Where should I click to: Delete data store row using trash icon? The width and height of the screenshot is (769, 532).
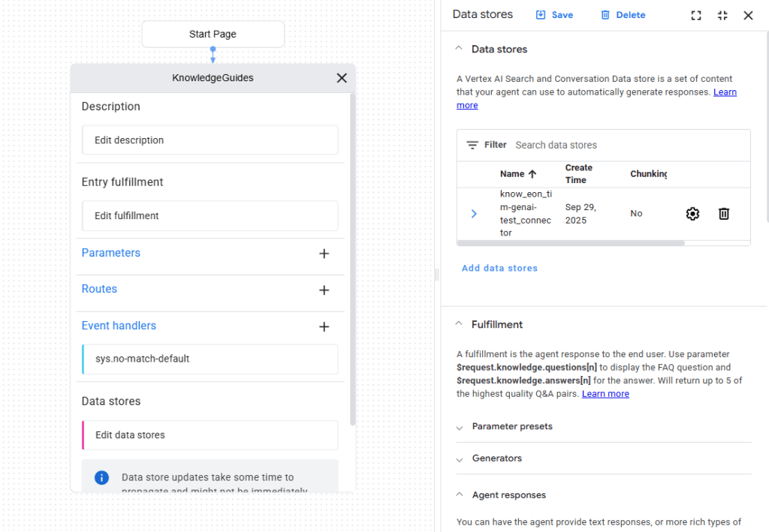click(x=724, y=214)
